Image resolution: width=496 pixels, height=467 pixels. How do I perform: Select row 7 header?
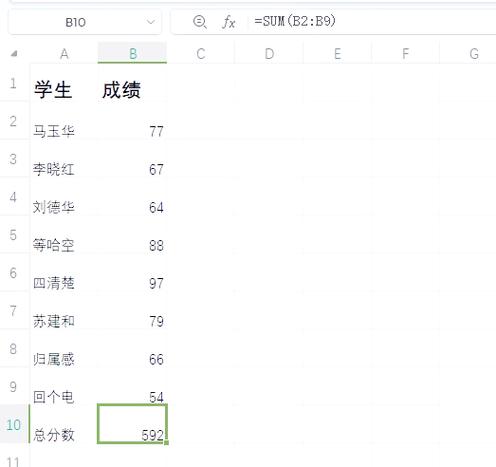click(x=13, y=311)
